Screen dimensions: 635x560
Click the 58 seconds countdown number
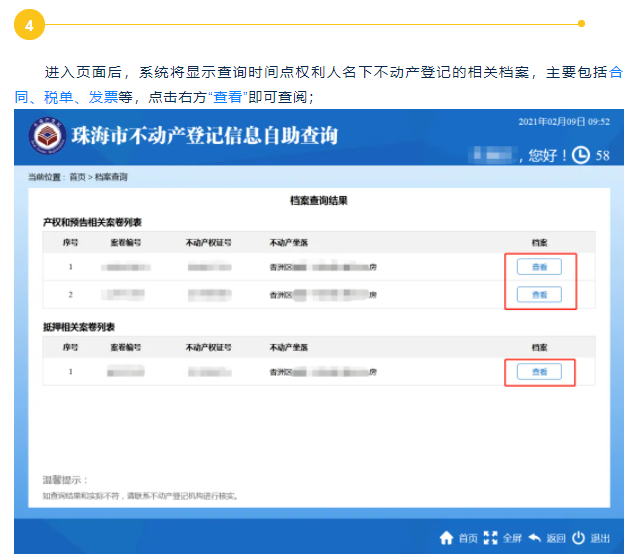(x=602, y=156)
